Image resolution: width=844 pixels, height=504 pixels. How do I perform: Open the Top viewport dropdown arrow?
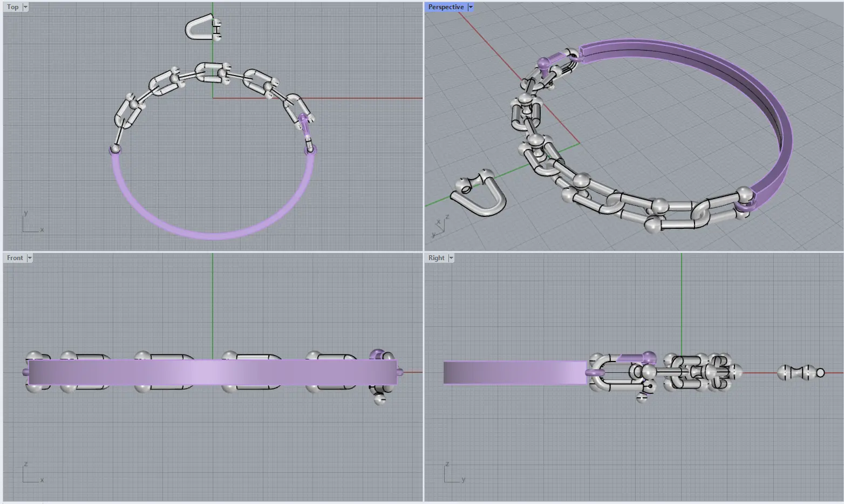point(25,7)
